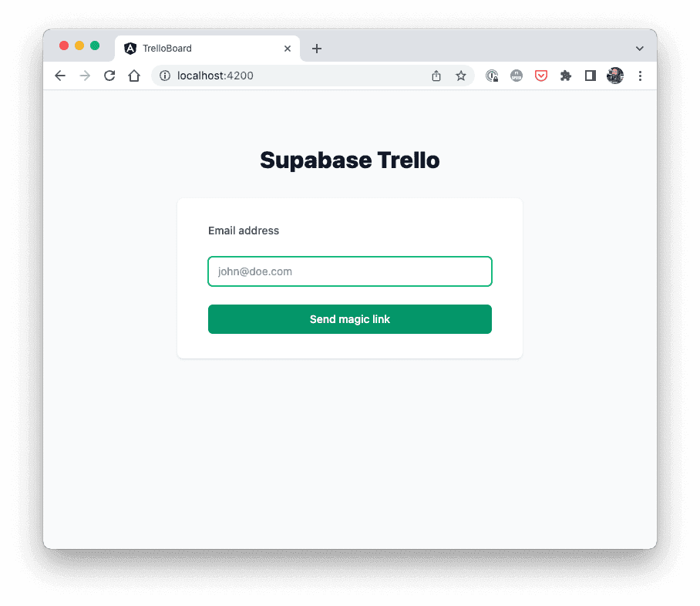Click the email address input field
The image size is (700, 606).
click(x=349, y=271)
